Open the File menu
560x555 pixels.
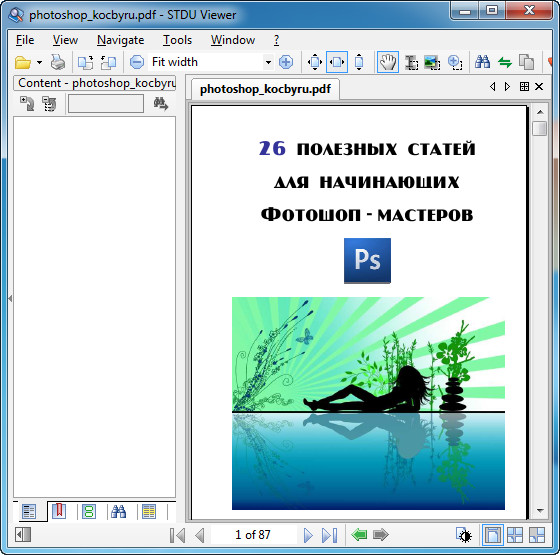click(x=25, y=40)
